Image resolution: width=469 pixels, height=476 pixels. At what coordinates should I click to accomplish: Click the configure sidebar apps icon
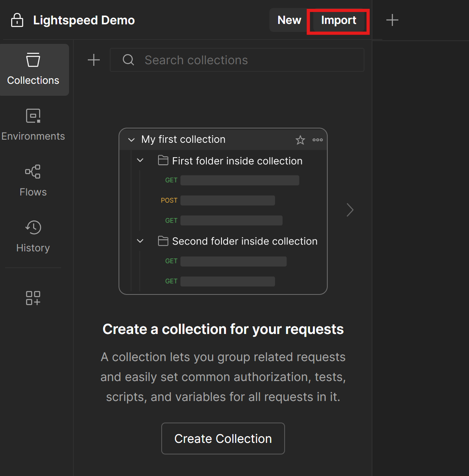pos(33,298)
